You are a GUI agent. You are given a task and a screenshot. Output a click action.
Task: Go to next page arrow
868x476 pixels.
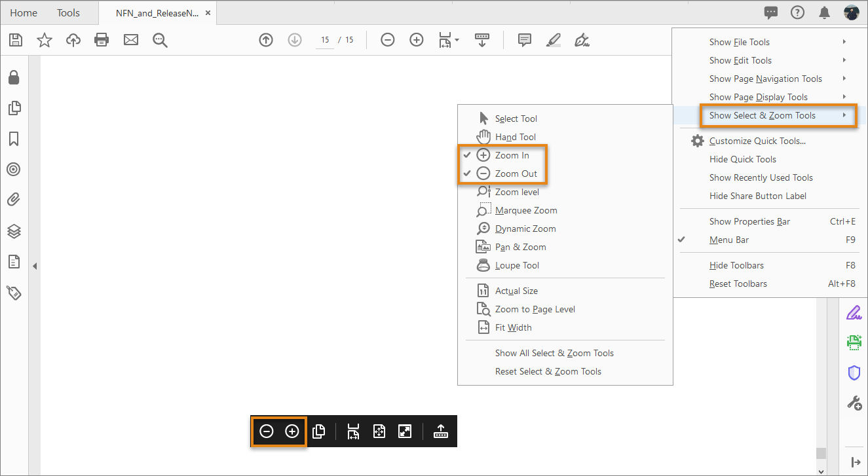(x=295, y=40)
